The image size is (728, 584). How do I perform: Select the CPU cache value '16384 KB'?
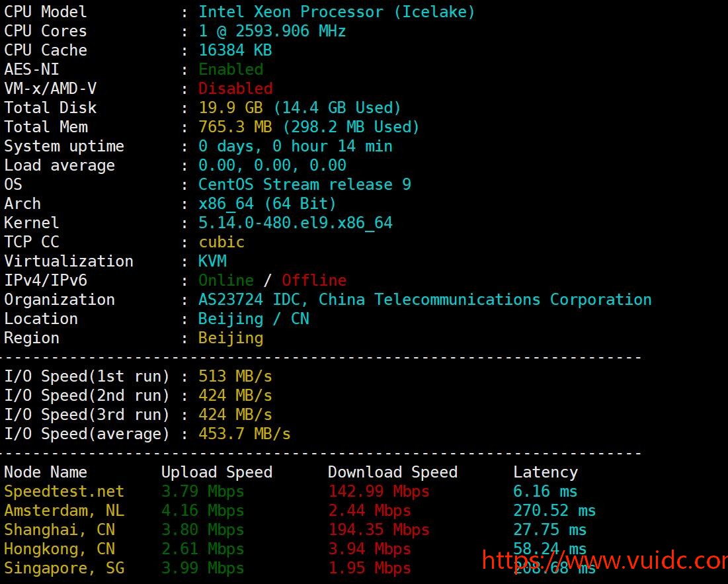click(235, 50)
